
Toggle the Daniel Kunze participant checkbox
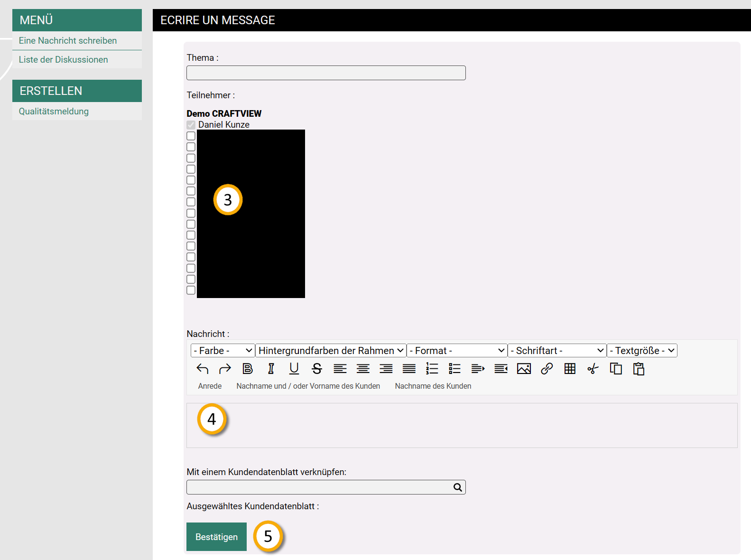tap(191, 125)
